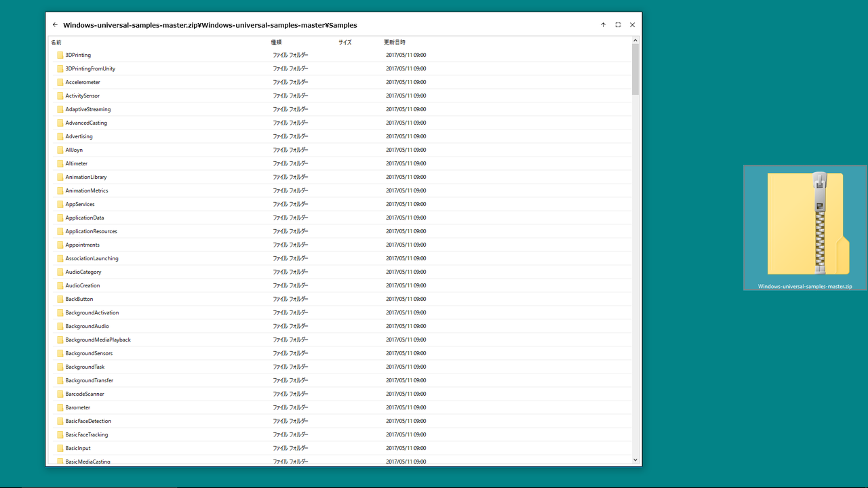Screen dimensions: 868x488
Task: Select the BackgroundMediaPlayback folder icon
Action: coord(60,340)
